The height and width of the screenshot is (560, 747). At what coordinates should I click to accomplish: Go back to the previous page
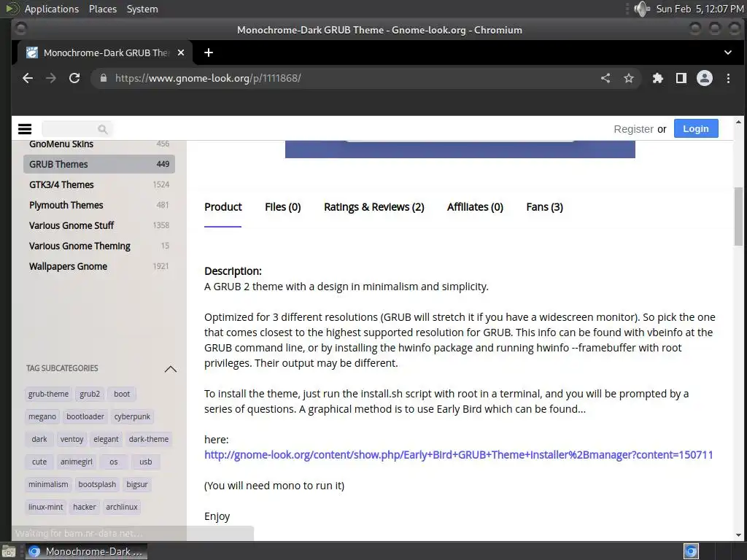tap(28, 78)
